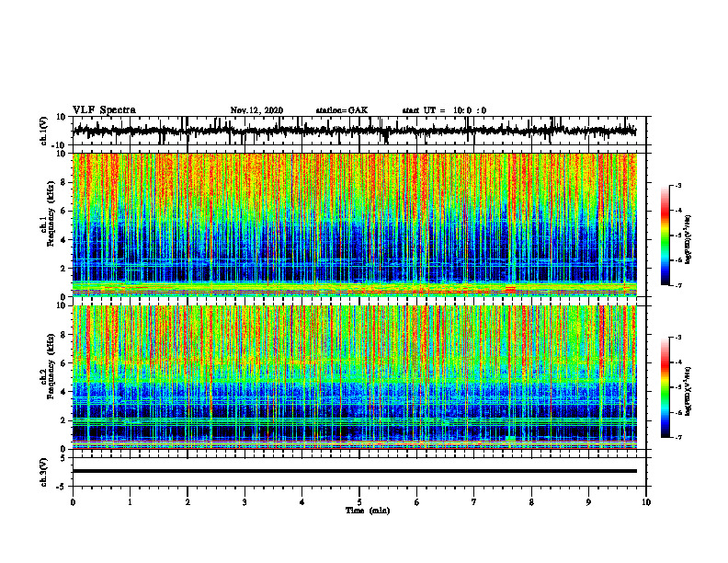
Task: Click the "6" kHz tick of ch.1 spectrogram
Action: (63, 211)
